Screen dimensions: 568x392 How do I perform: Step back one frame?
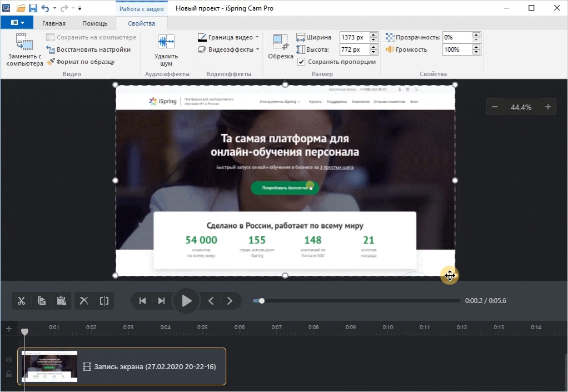coord(211,301)
